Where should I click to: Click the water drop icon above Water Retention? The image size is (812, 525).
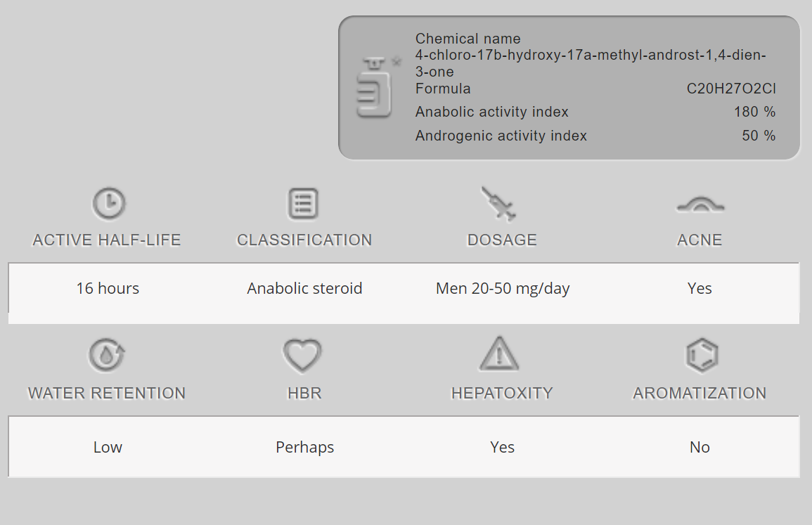(106, 355)
